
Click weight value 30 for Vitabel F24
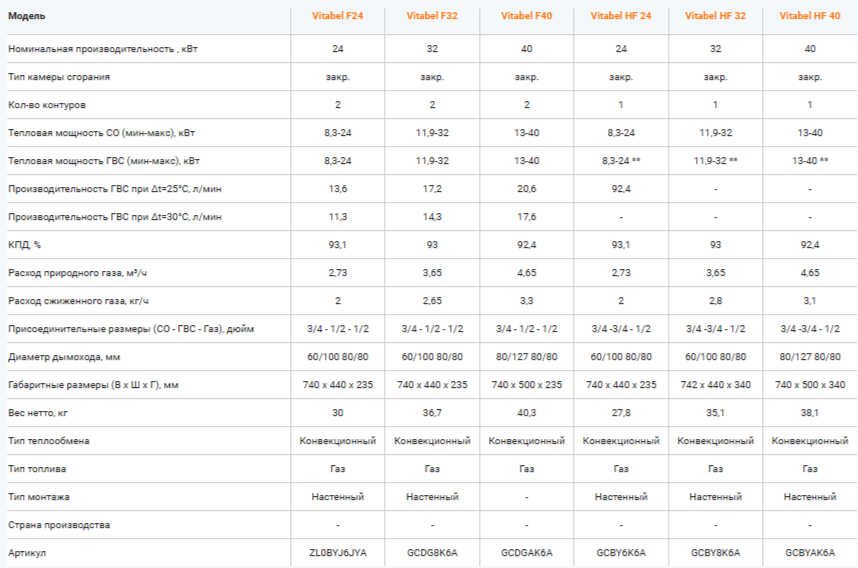[x=338, y=413]
